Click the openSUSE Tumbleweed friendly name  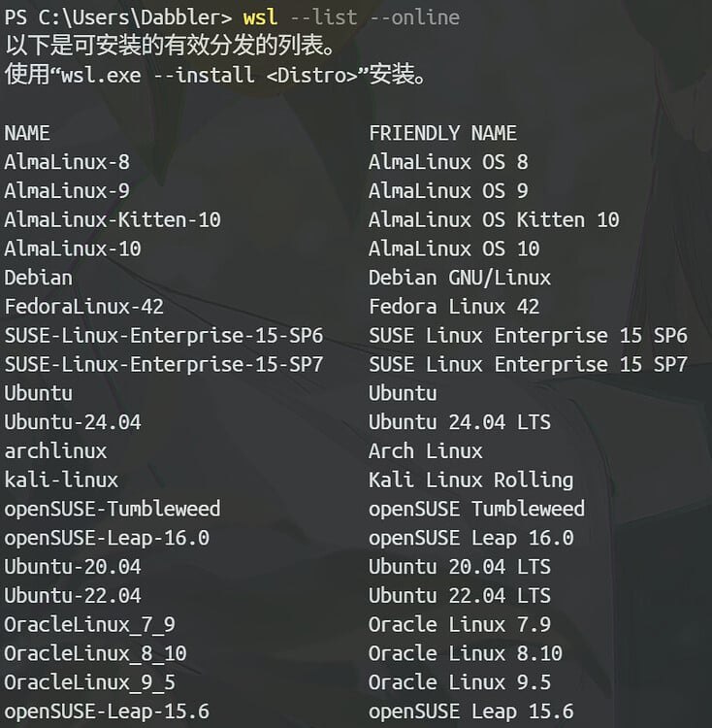pyautogui.click(x=476, y=509)
